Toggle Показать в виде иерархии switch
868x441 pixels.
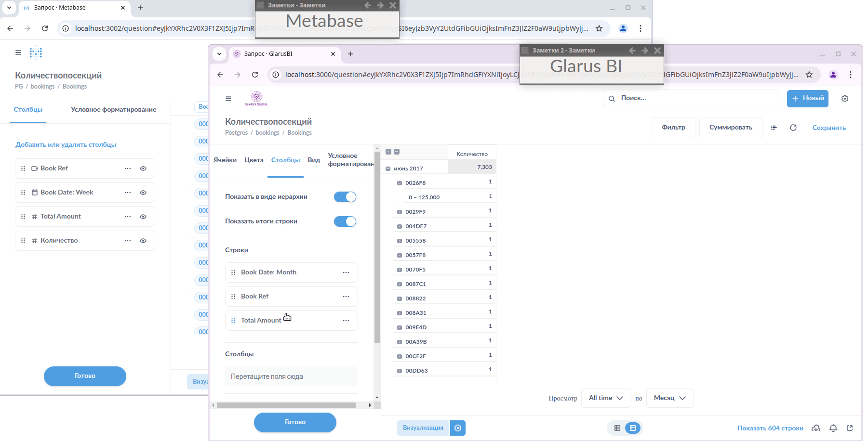coord(345,197)
